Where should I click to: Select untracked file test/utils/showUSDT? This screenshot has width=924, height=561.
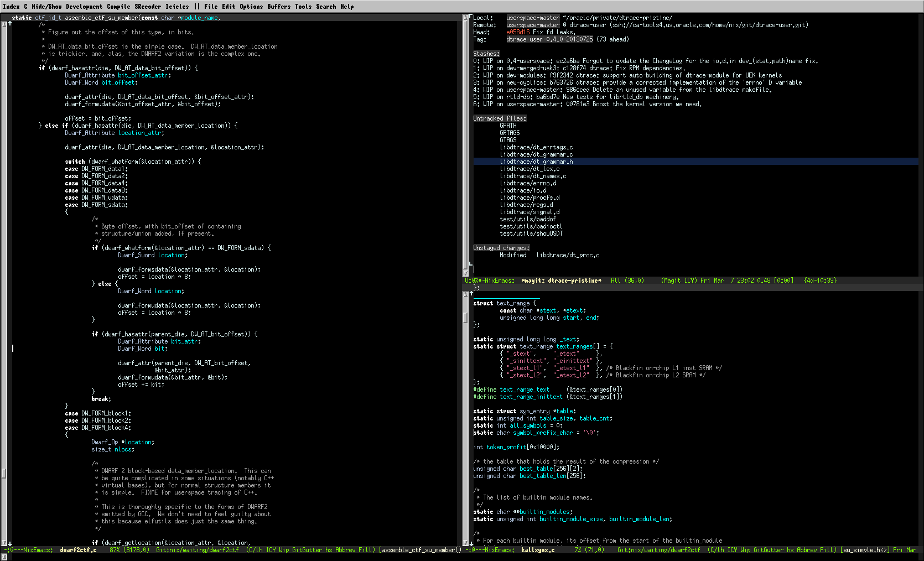531,233
